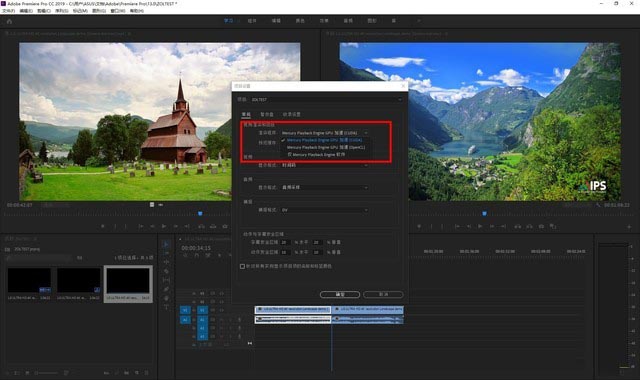Image resolution: width=640 pixels, height=380 pixels.
Task: Open Comparison View in Program monitor
Action: point(553,226)
